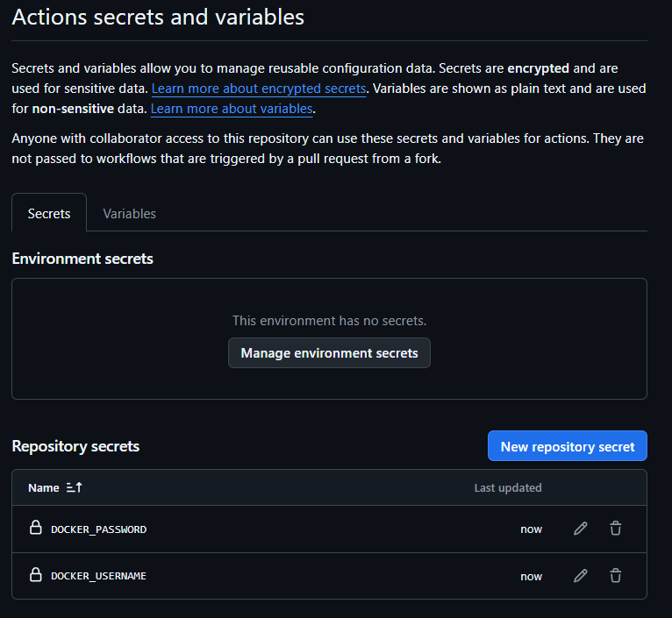
Task: Click the Last updated column header
Action: (x=508, y=487)
